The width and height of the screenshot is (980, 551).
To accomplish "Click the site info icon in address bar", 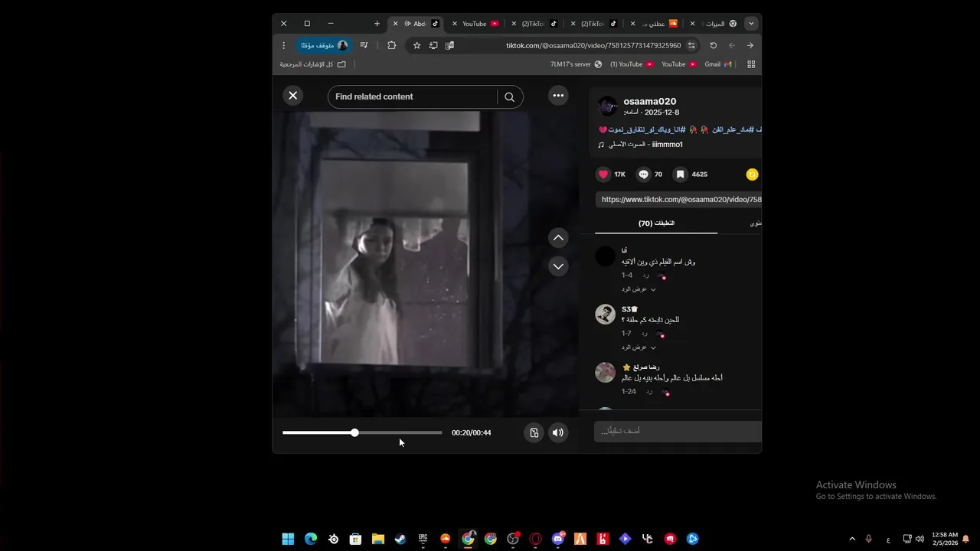I will pos(691,45).
